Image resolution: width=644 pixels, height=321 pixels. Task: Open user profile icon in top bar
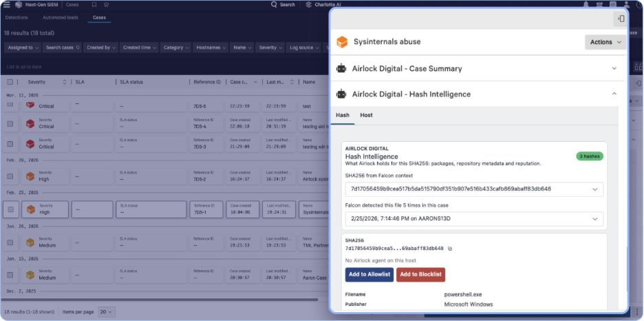(625, 5)
